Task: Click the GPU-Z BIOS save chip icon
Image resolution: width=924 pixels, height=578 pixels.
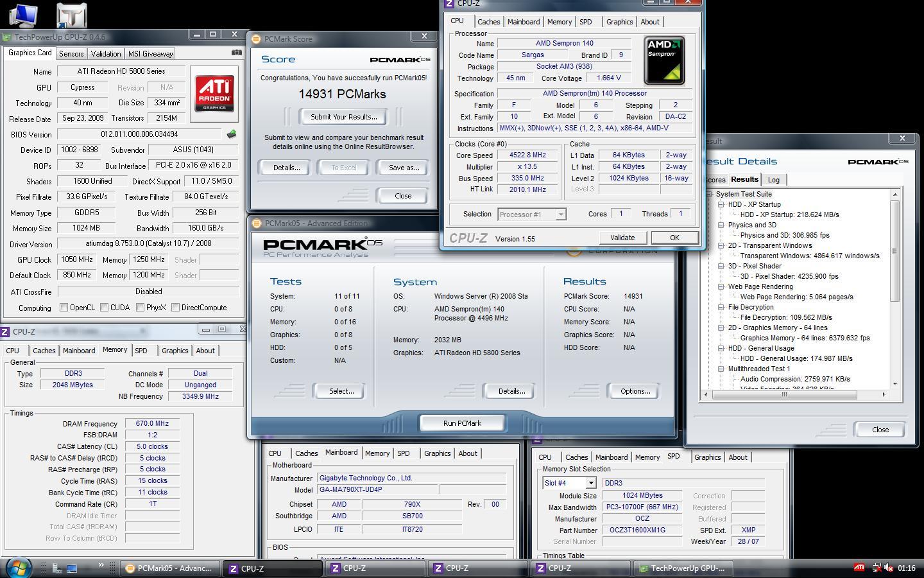Action: [x=232, y=134]
